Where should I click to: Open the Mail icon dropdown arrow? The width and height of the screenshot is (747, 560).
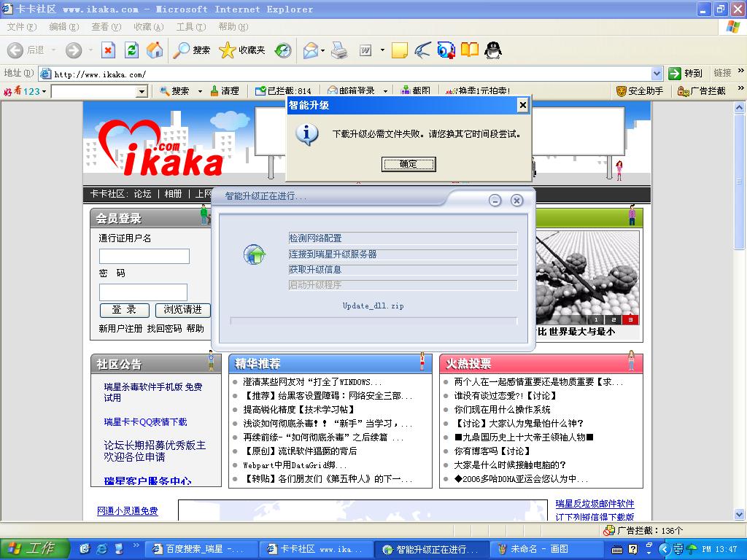(x=323, y=50)
